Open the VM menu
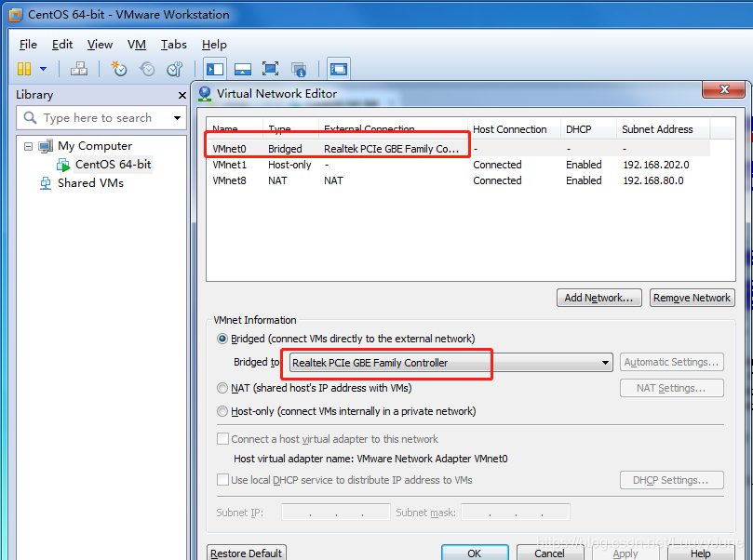The height and width of the screenshot is (560, 753). pos(137,45)
